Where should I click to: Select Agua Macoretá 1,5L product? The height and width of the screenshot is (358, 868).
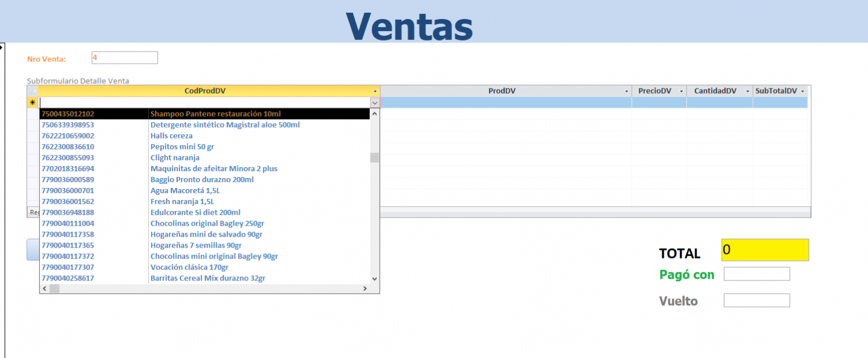[185, 190]
